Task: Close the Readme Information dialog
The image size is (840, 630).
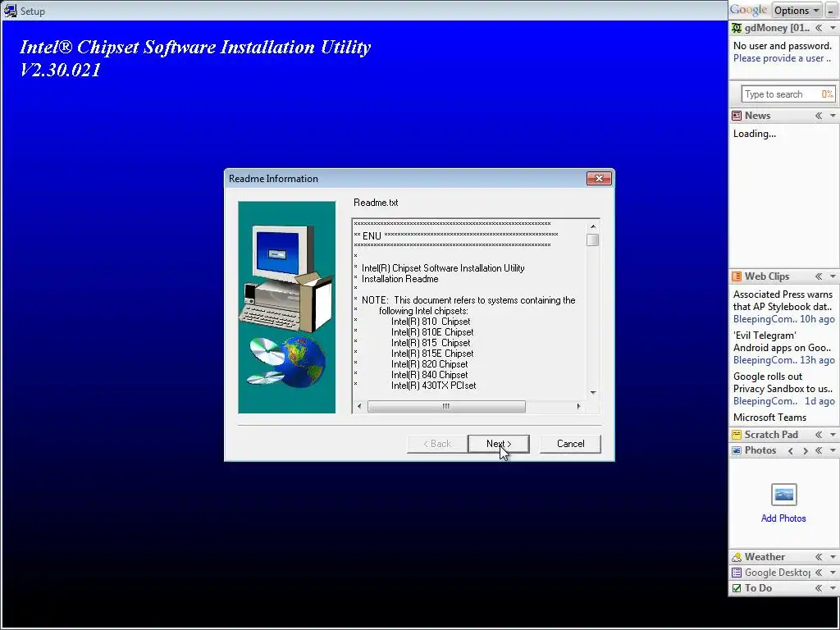Action: 599,178
